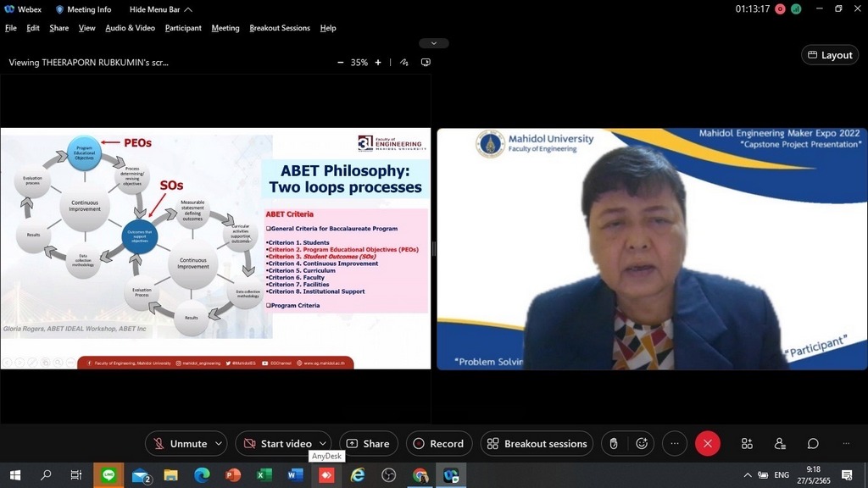This screenshot has height=488, width=868.
Task: Expand video options arrow beside Start video
Action: click(x=323, y=443)
